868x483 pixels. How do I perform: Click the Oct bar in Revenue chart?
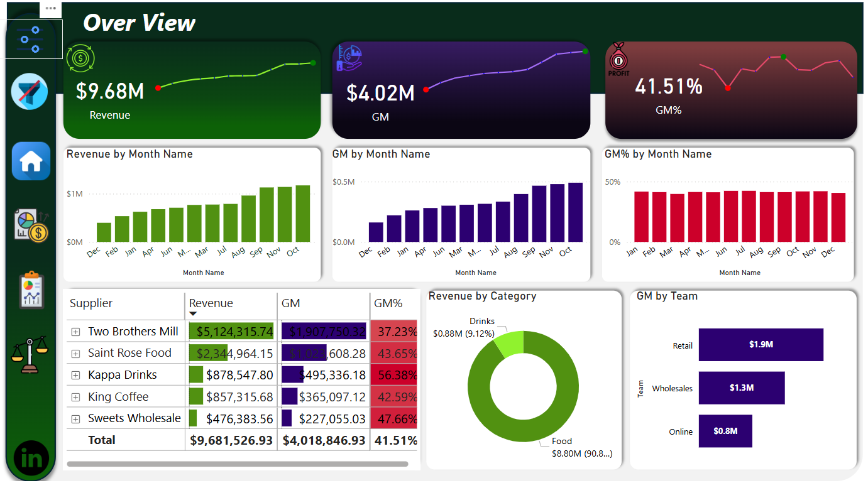[303, 214]
